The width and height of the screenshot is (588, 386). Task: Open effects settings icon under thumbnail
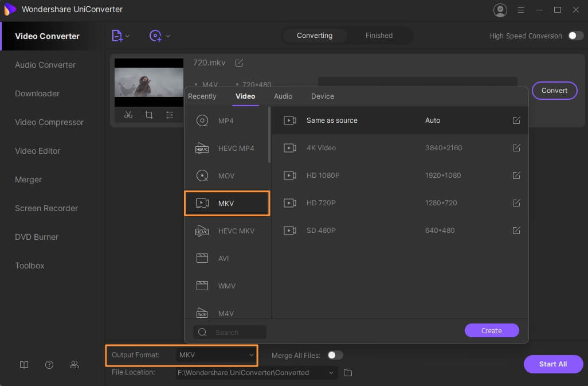170,115
